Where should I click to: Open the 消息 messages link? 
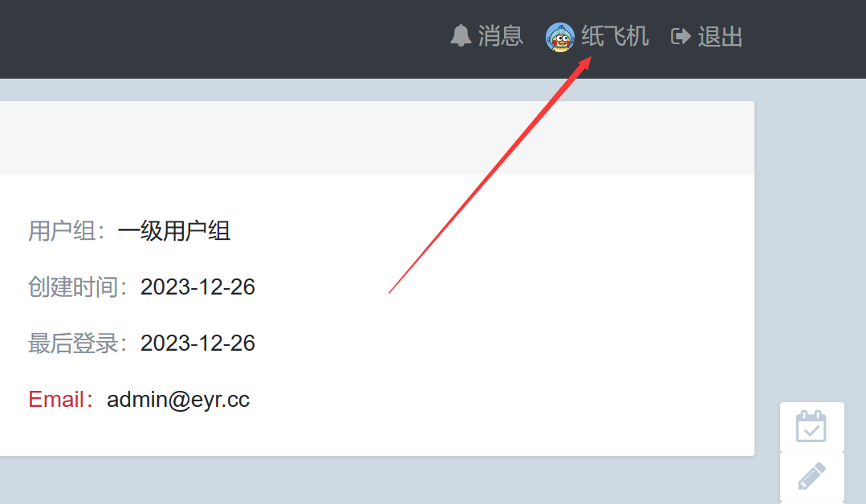(x=500, y=36)
